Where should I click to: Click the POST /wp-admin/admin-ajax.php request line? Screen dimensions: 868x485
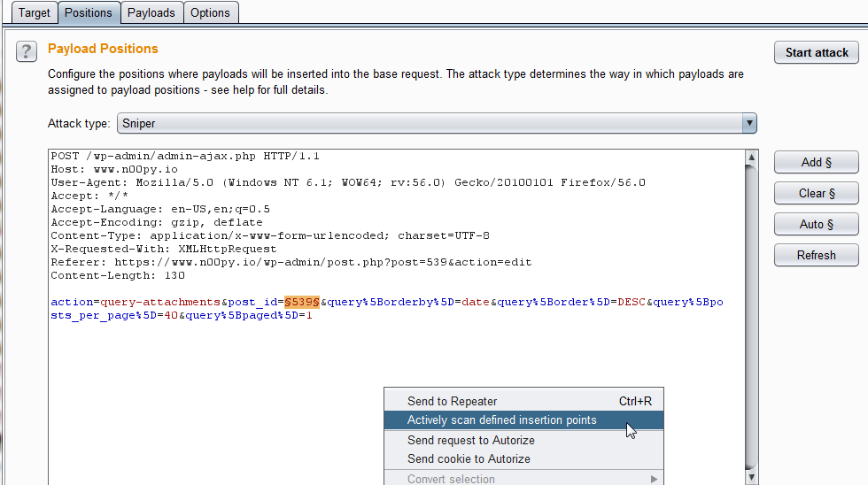click(185, 156)
